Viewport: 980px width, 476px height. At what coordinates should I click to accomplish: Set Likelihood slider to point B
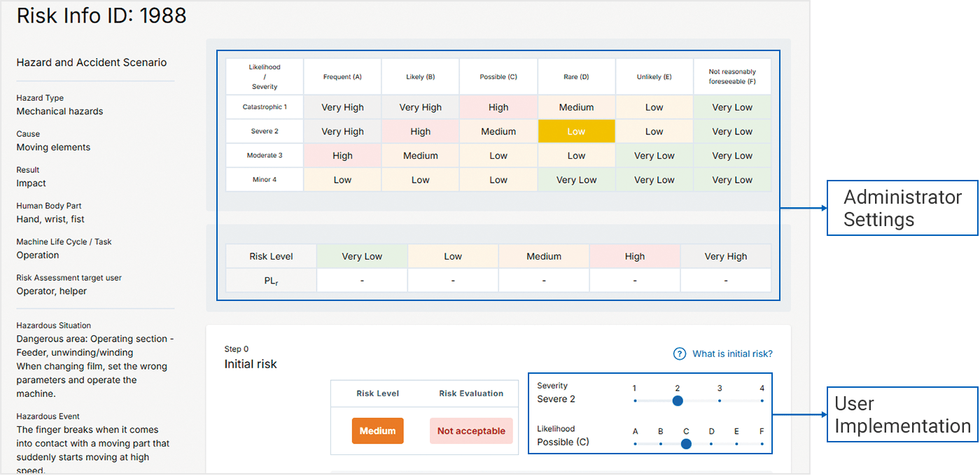(660, 444)
